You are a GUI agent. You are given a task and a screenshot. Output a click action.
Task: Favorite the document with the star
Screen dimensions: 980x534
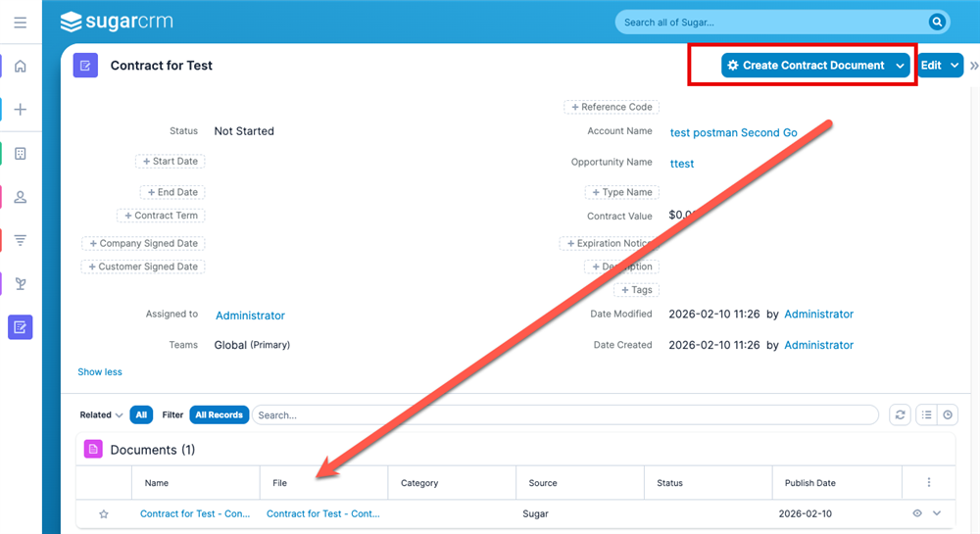pyautogui.click(x=104, y=514)
